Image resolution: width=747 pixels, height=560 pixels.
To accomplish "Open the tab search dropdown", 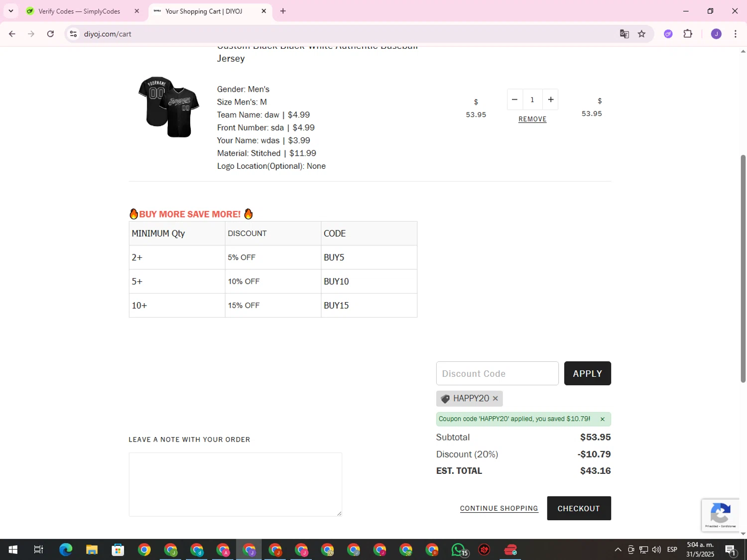I will click(x=10, y=11).
